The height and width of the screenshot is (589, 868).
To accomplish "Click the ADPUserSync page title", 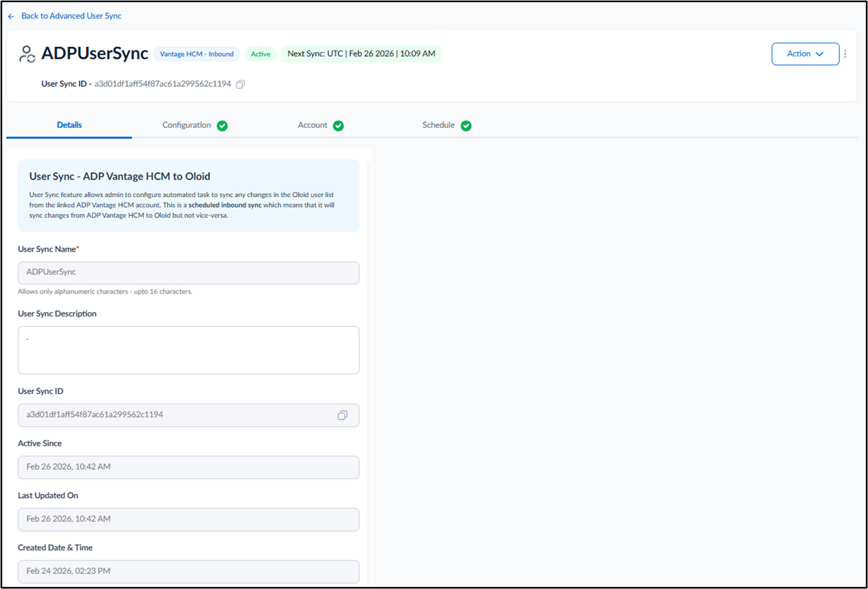I will point(94,53).
